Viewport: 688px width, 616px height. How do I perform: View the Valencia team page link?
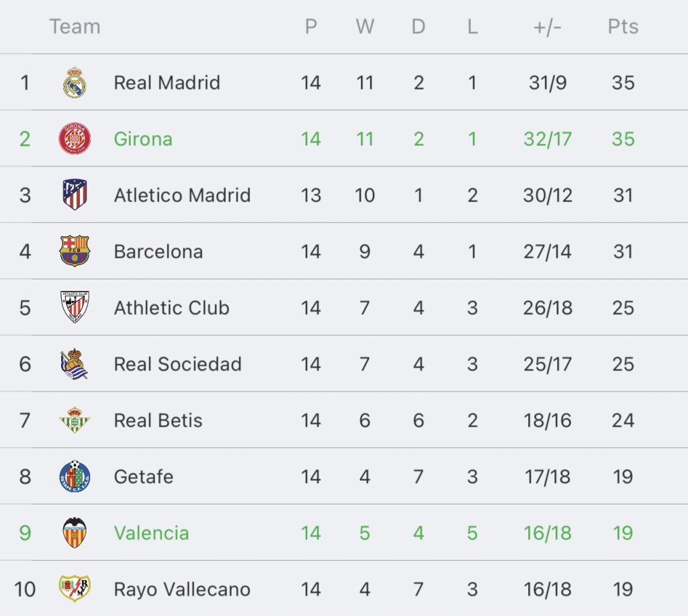(x=151, y=533)
